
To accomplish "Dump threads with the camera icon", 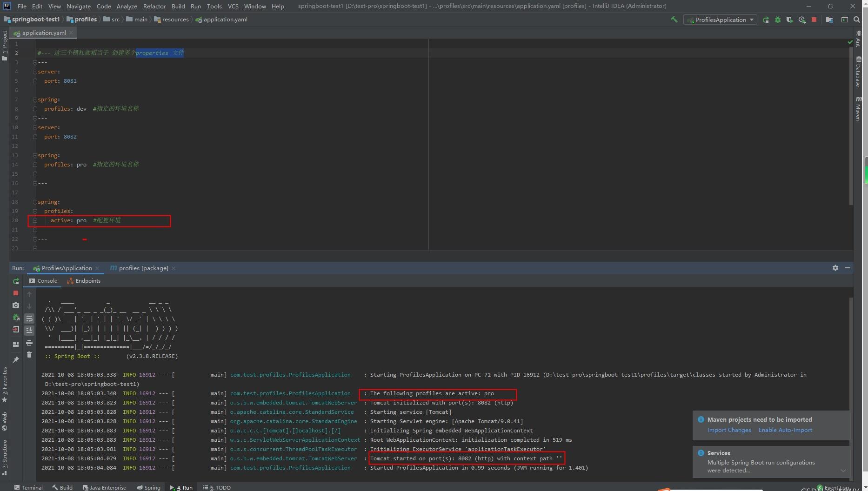I will (x=16, y=305).
